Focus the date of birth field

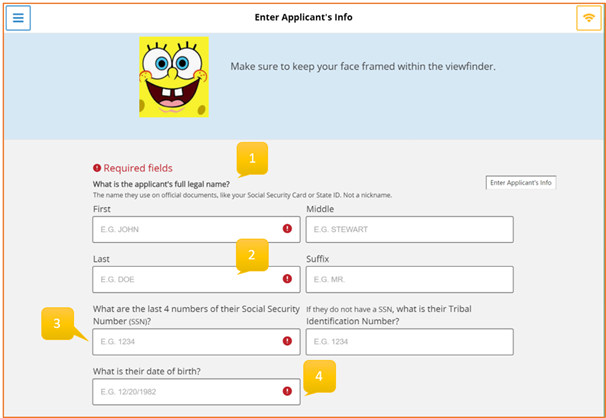coord(196,392)
